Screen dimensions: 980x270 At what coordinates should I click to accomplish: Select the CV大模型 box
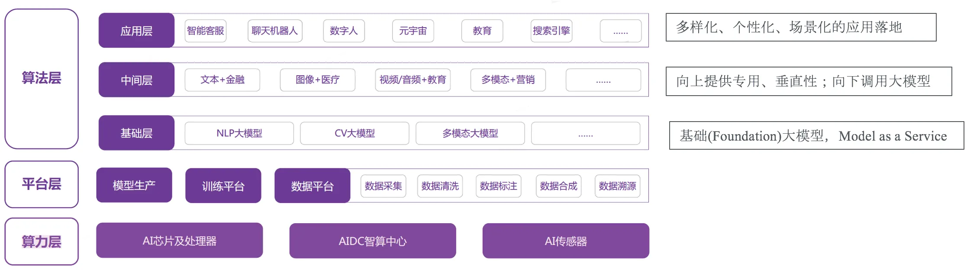pos(355,133)
